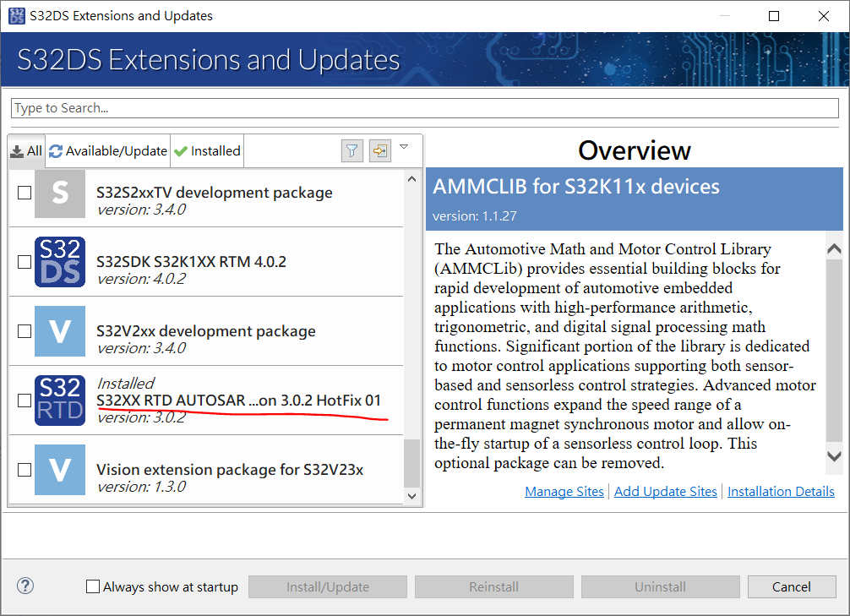Maximize the S32DS Extensions window
The height and width of the screenshot is (616, 850).
[x=774, y=16]
